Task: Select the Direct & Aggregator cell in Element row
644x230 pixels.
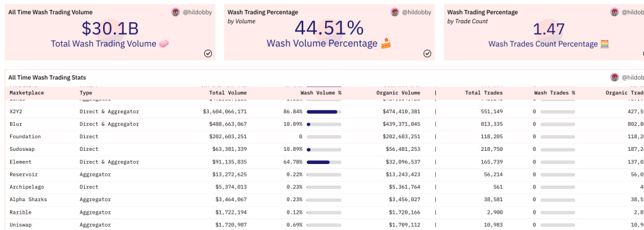Action: pyautogui.click(x=109, y=162)
